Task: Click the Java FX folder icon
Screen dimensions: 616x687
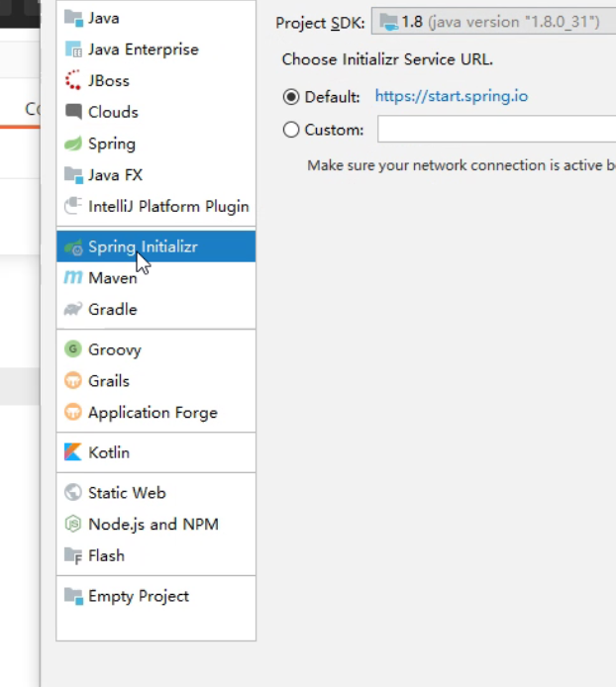Action: coord(73,175)
